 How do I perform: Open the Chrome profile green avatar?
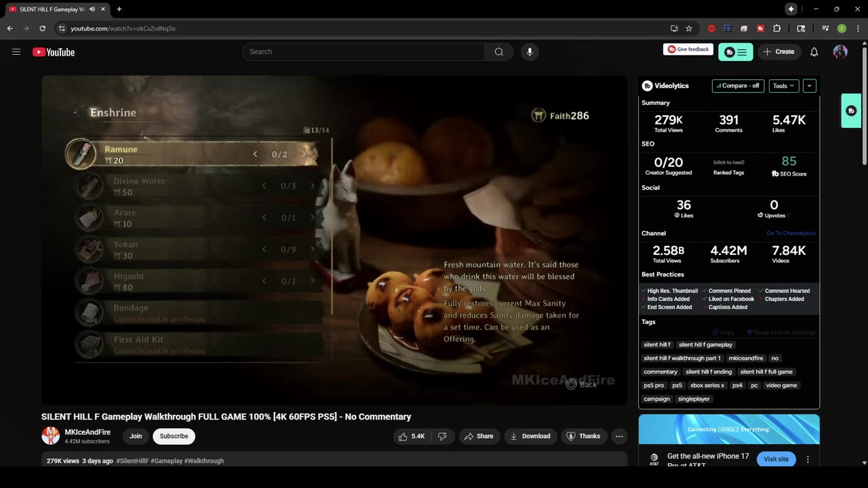point(842,28)
